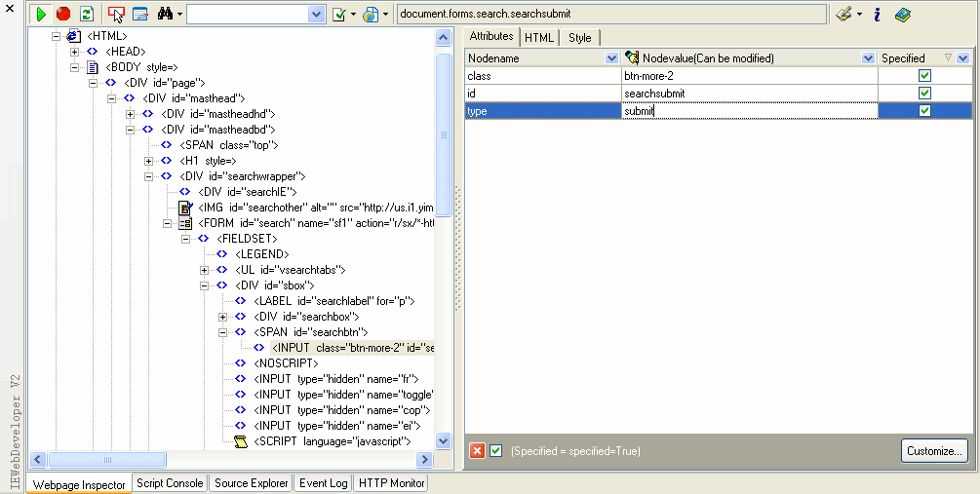Collapse the DIV id="masthead" node

pyautogui.click(x=111, y=98)
